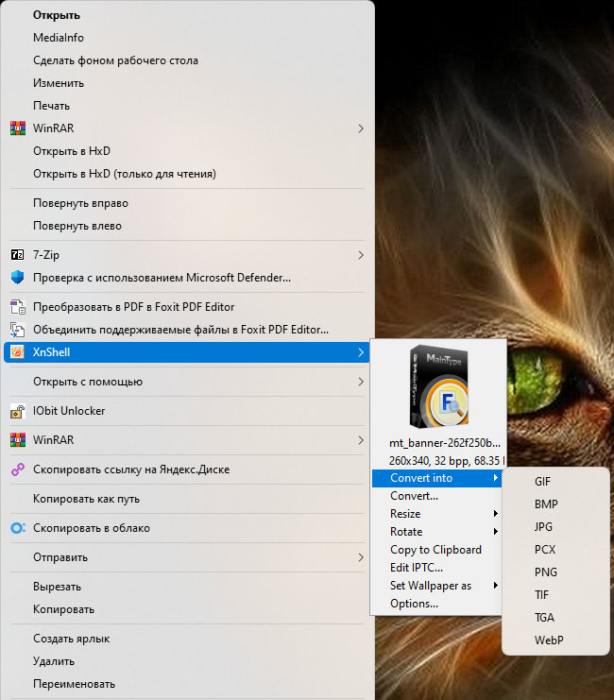Viewport: 614px width, 700px height.
Task: Click the Microsoft Defender shield icon
Action: point(17,278)
